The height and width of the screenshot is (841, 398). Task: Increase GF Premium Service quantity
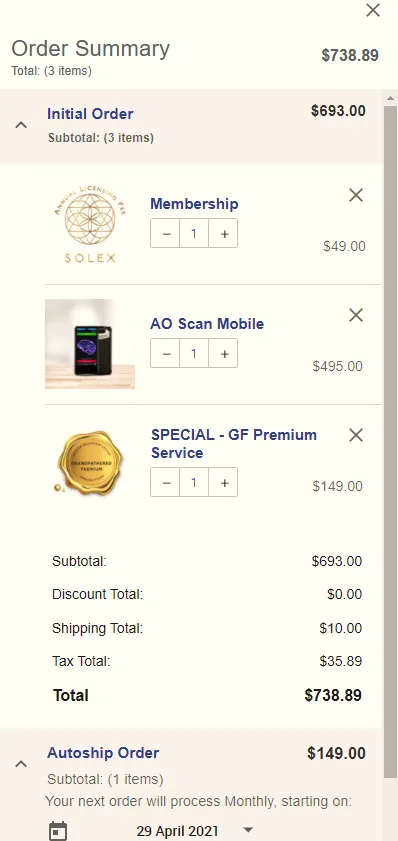pos(223,482)
